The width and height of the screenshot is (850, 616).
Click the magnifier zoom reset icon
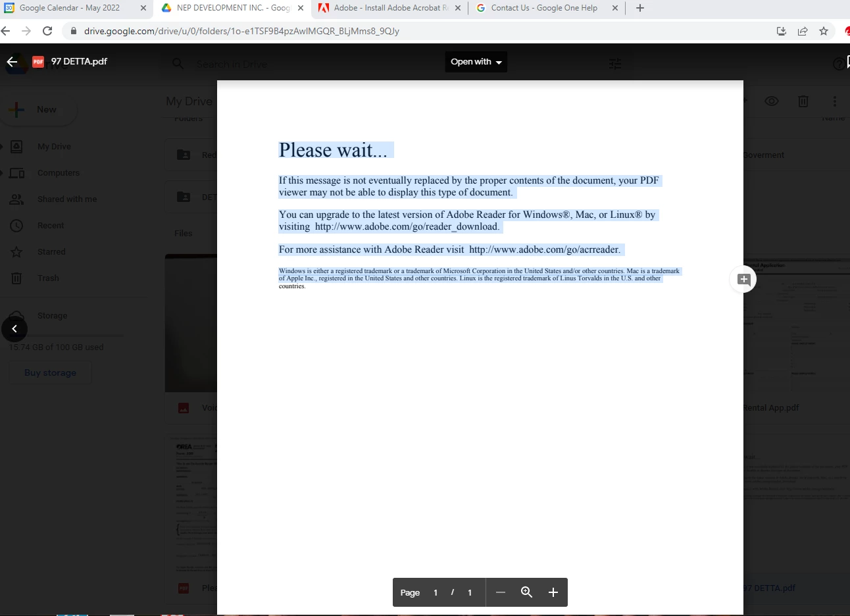[x=526, y=592]
